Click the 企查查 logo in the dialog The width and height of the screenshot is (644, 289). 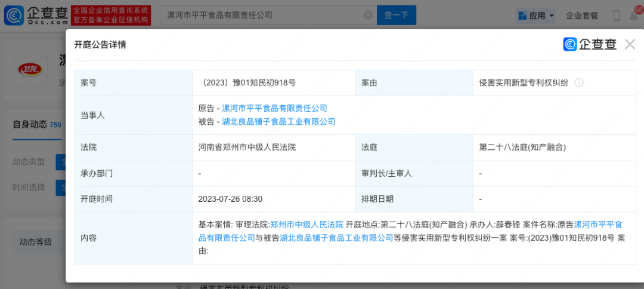tap(590, 44)
